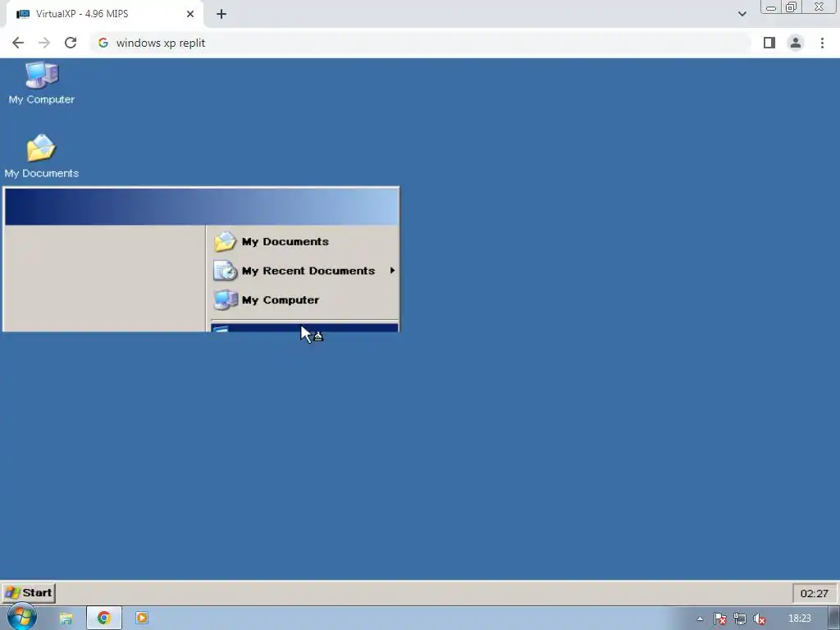Image resolution: width=840 pixels, height=630 pixels.
Task: Open the browser profile icon
Action: coord(796,43)
